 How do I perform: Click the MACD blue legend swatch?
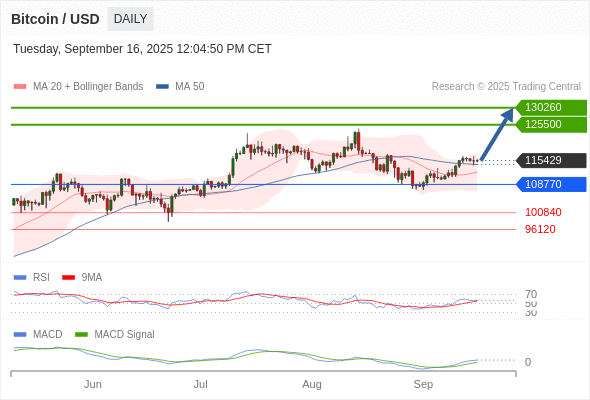pos(20,335)
